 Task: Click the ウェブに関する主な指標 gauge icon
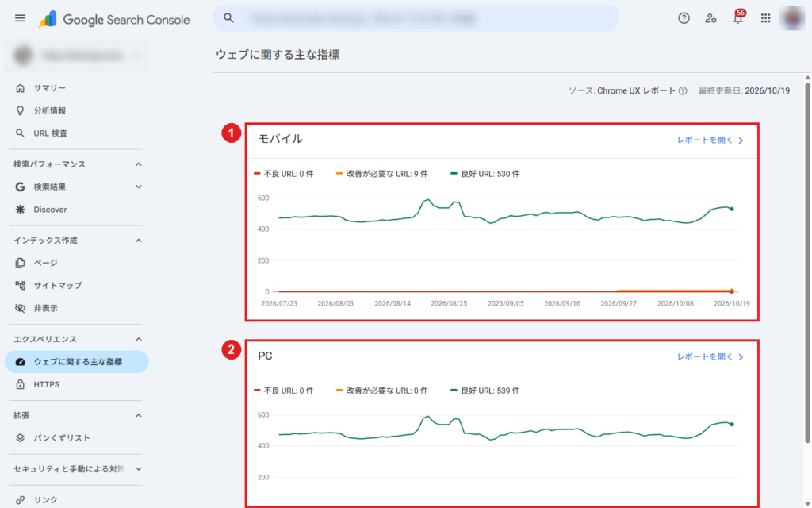tap(20, 362)
